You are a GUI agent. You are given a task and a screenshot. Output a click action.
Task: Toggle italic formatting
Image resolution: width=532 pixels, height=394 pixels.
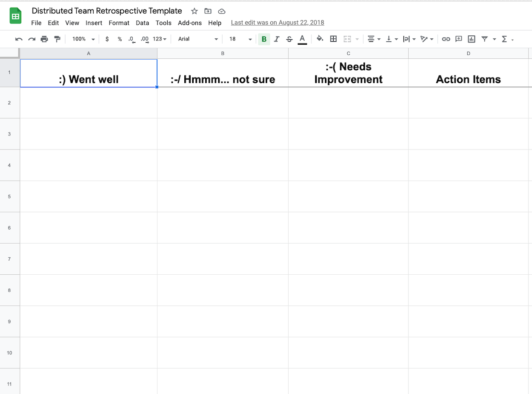pyautogui.click(x=277, y=39)
